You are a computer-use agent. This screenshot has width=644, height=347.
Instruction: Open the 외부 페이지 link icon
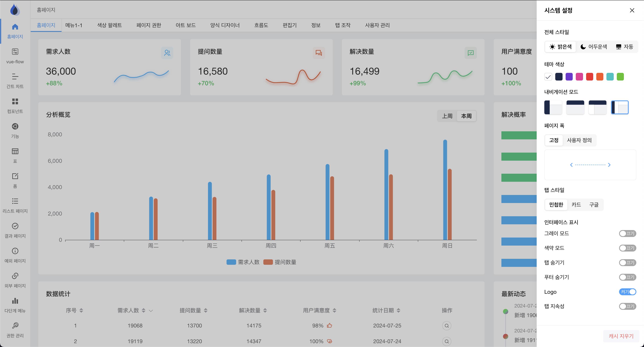[x=15, y=276]
